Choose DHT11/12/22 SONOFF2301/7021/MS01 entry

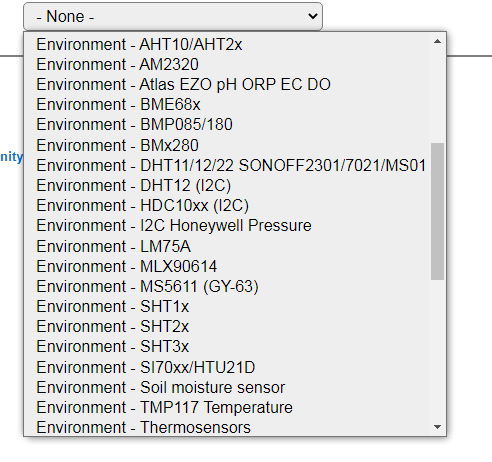pyautogui.click(x=226, y=165)
